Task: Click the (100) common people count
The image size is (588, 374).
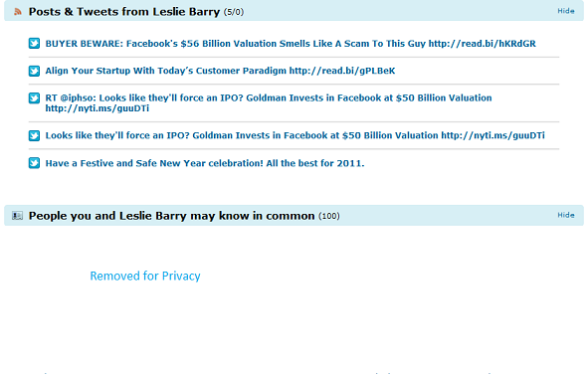Action: [x=329, y=217]
